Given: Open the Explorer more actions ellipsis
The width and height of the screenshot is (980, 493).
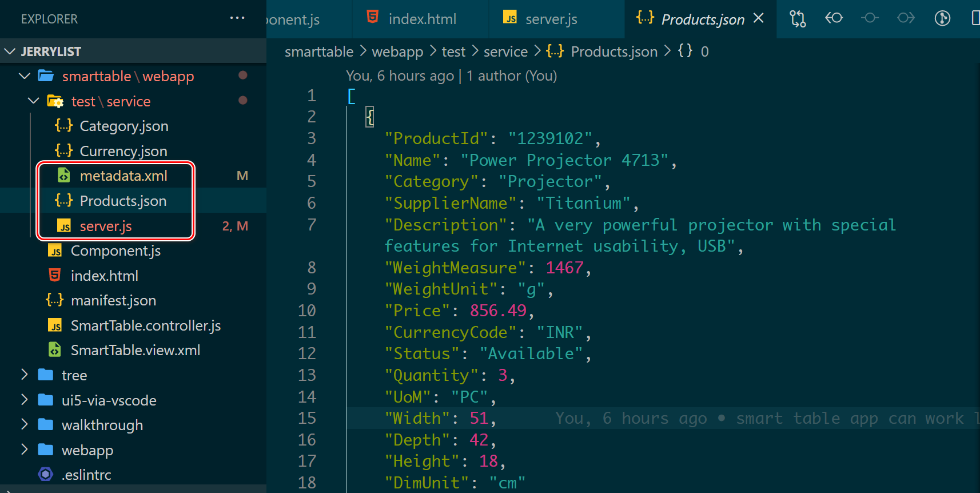Looking at the screenshot, I should [237, 18].
